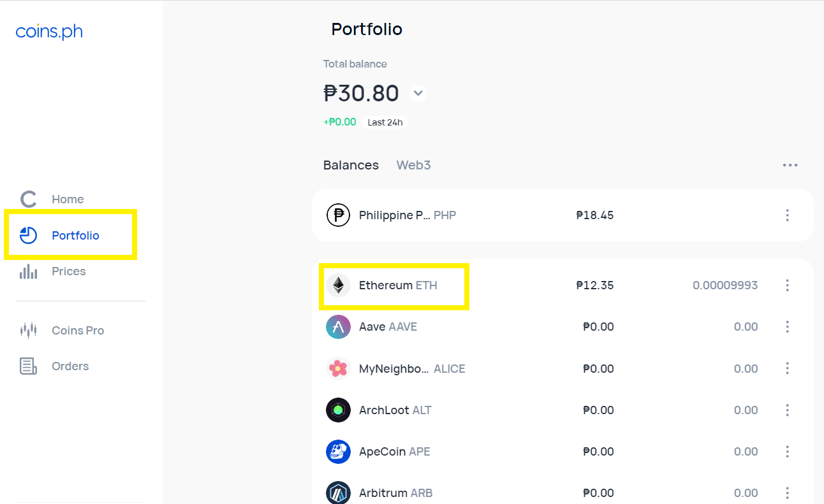View the Arbitrum ARB asset details

[x=510, y=492]
